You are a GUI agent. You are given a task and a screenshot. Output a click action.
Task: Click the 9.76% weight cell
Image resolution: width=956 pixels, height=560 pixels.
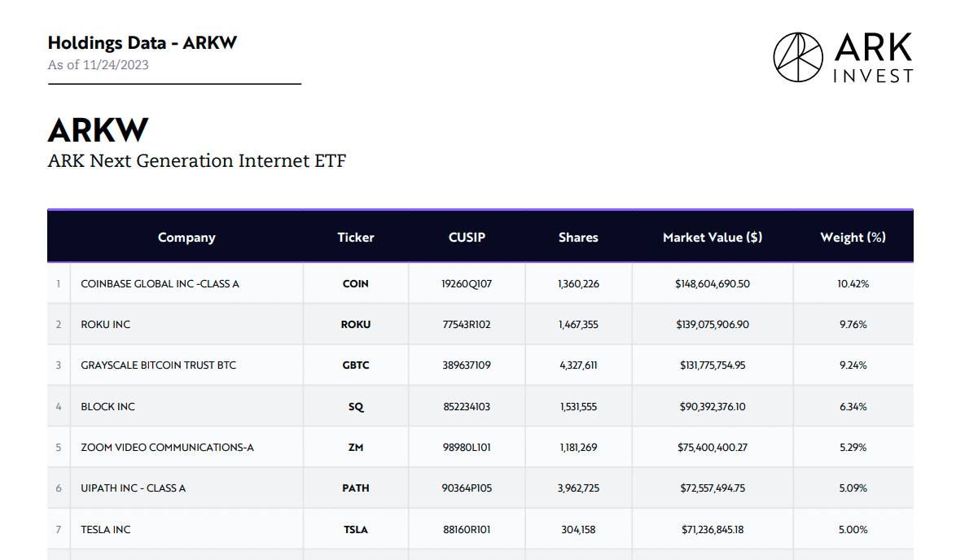pos(853,325)
